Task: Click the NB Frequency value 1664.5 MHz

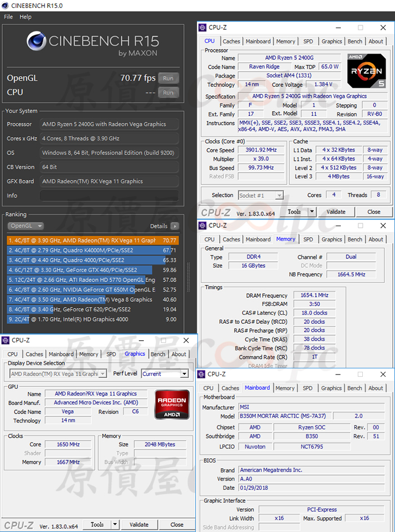Action: coord(351,274)
